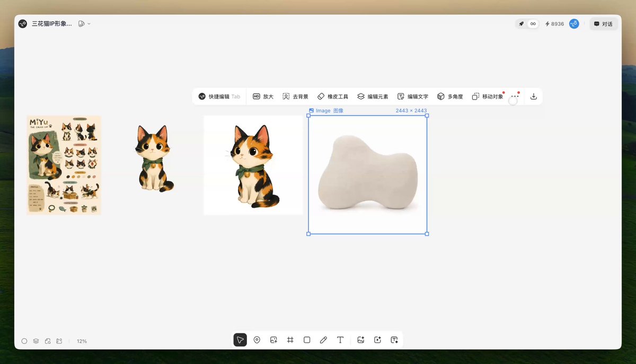Download the selected image
Screen dimensions: 636x364
click(x=534, y=96)
